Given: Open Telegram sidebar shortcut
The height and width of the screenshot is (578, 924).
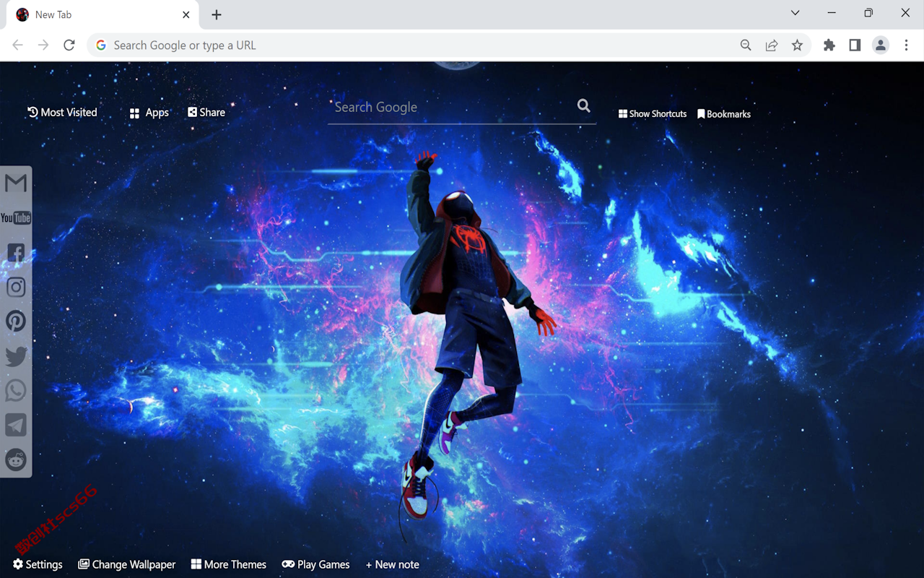Looking at the screenshot, I should point(15,425).
